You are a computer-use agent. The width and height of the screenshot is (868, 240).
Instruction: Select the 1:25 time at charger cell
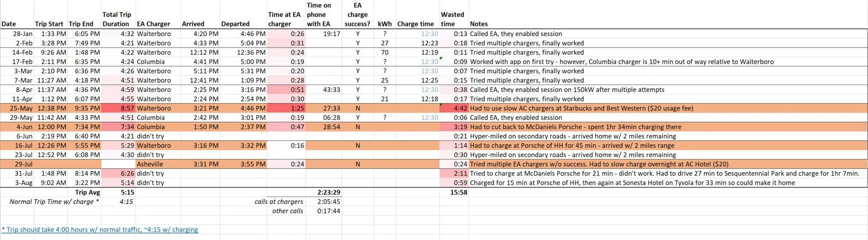286,108
